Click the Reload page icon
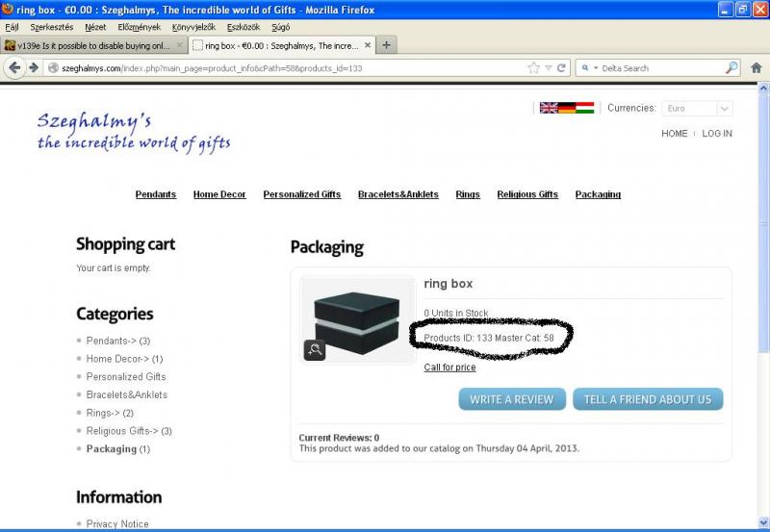Screen dimensions: 770x532 [561, 67]
